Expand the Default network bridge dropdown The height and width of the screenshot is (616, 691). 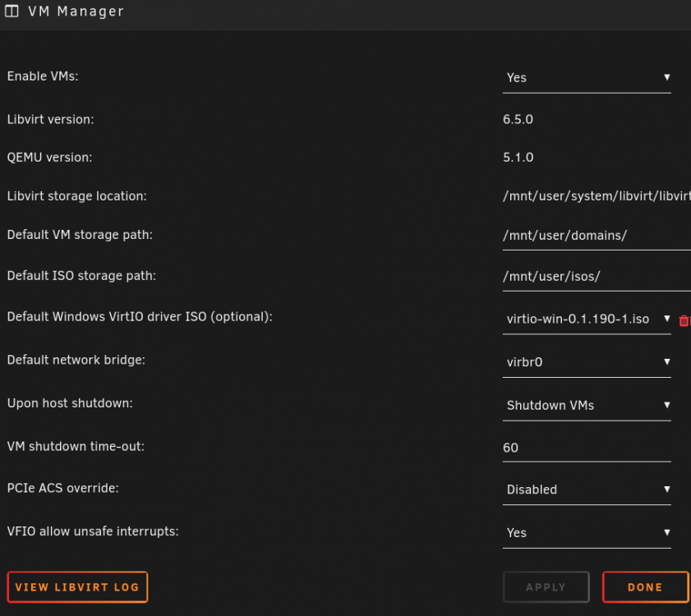pyautogui.click(x=587, y=363)
